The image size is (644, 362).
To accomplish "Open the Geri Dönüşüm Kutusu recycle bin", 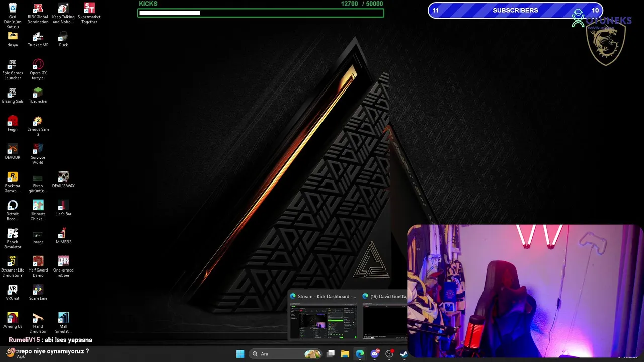I will click(x=13, y=15).
